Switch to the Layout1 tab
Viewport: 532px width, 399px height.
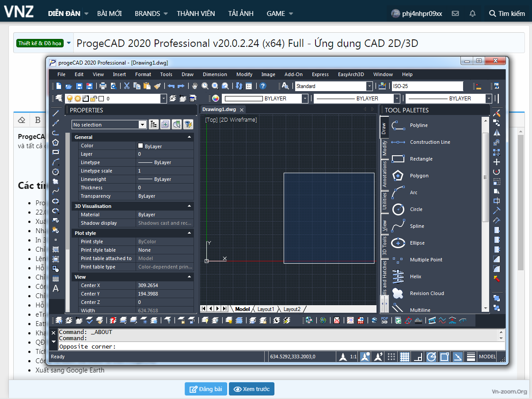pos(266,309)
